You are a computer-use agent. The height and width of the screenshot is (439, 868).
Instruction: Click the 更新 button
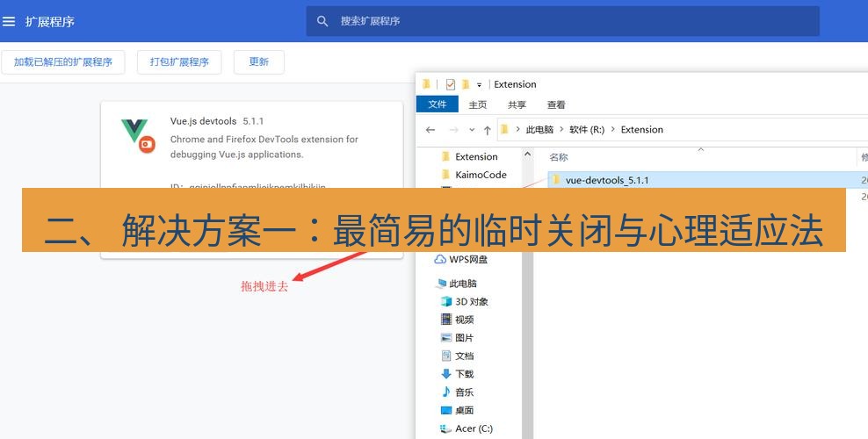pyautogui.click(x=259, y=62)
